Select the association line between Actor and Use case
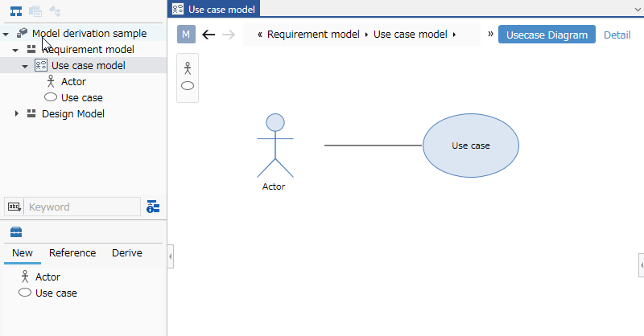The height and width of the screenshot is (336, 644). 373,145
